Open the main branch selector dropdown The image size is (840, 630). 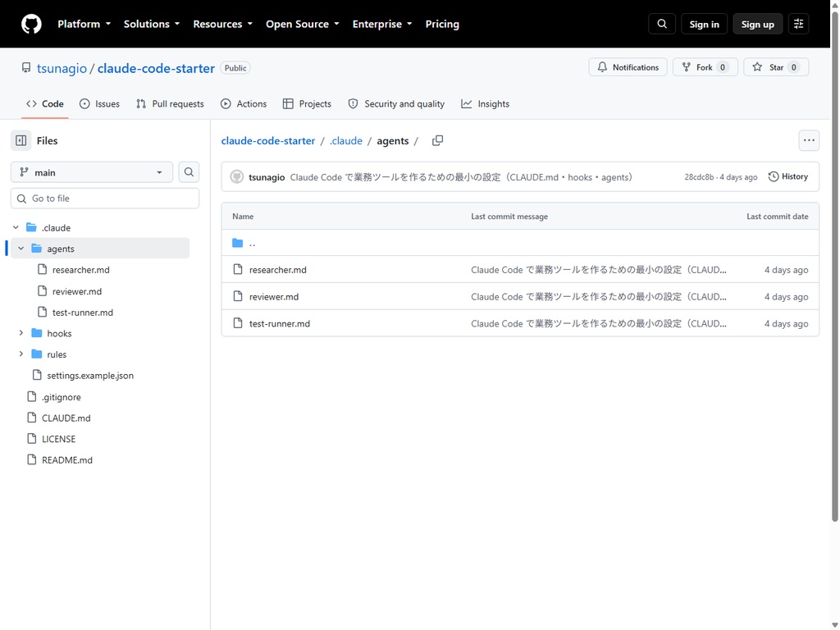click(x=92, y=172)
